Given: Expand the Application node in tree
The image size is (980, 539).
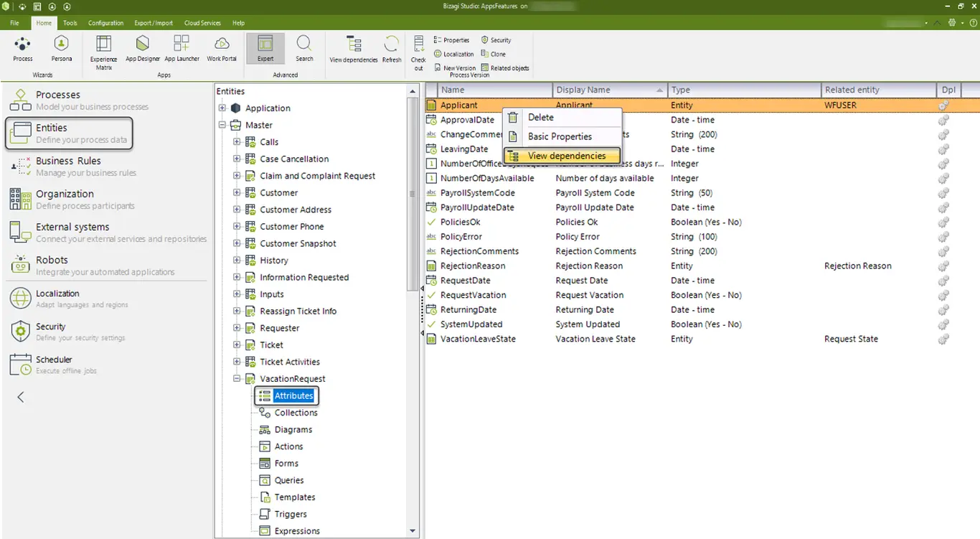Looking at the screenshot, I should pyautogui.click(x=222, y=108).
